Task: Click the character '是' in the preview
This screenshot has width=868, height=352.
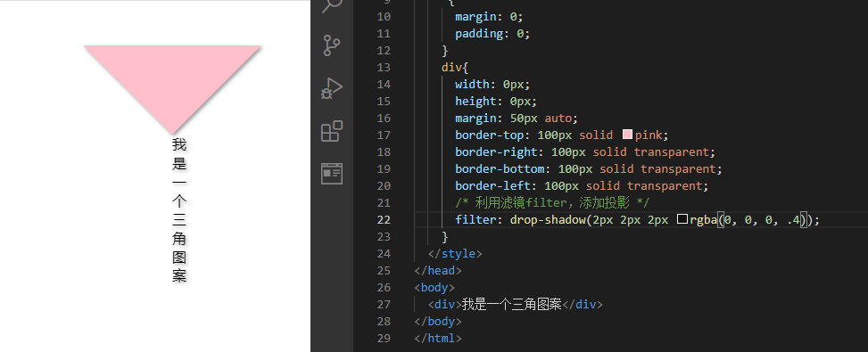Action: 179,164
